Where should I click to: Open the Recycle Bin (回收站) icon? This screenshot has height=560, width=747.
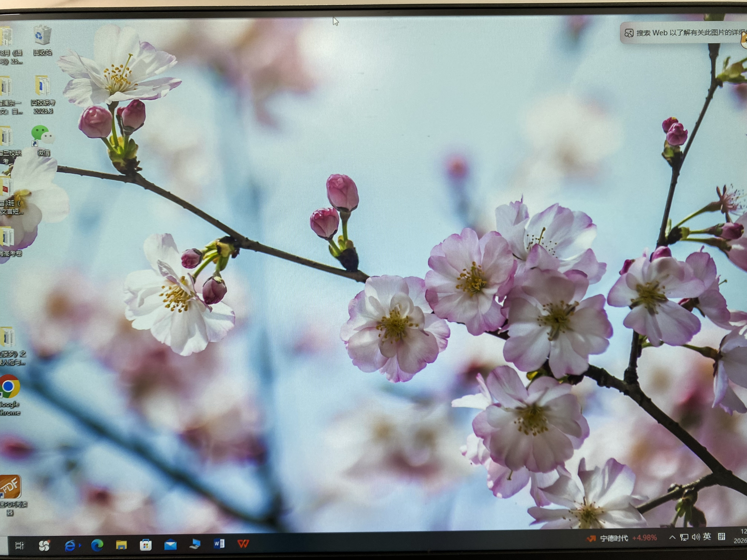tap(43, 40)
